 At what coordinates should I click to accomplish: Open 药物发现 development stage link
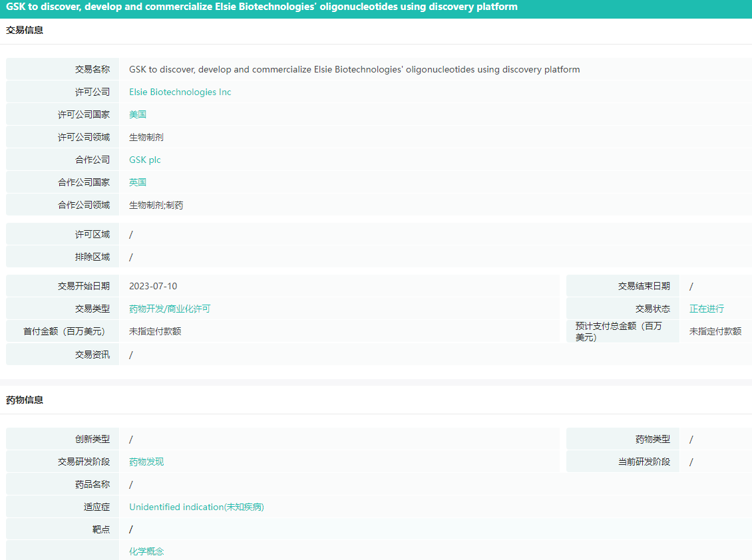[x=146, y=462]
